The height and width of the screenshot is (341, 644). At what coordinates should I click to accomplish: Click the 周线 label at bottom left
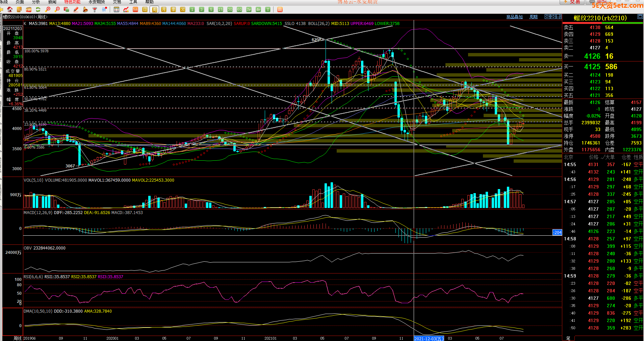(x=18, y=338)
